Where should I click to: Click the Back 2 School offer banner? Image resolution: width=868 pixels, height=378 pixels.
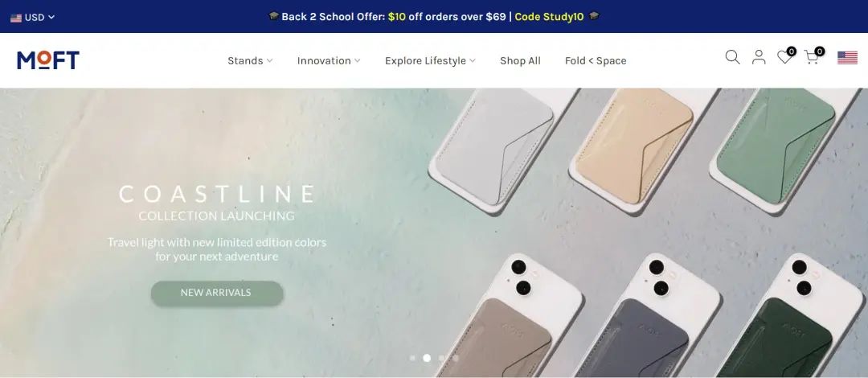tap(433, 17)
